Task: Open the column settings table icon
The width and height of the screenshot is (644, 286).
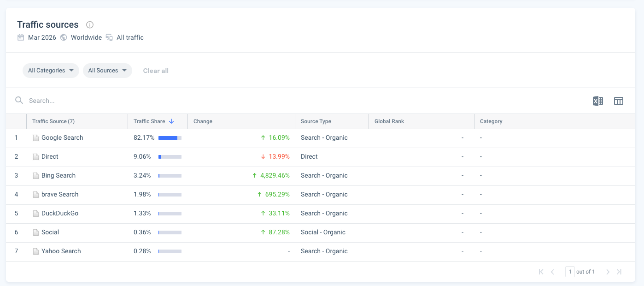Action: point(619,101)
